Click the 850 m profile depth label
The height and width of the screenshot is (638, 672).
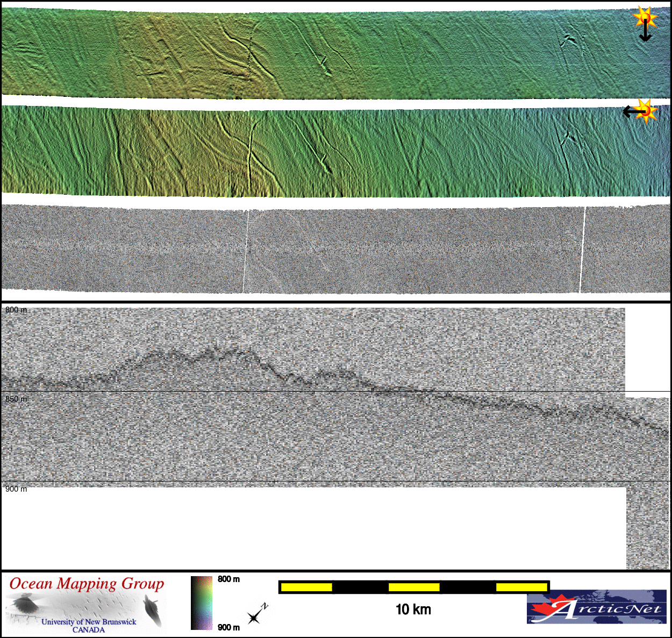click(16, 399)
